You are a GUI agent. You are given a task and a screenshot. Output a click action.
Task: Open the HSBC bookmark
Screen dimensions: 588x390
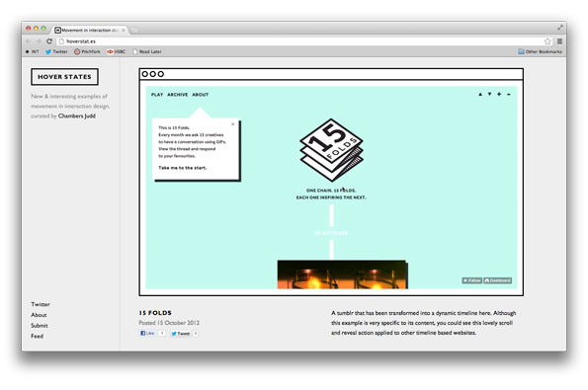coord(117,51)
